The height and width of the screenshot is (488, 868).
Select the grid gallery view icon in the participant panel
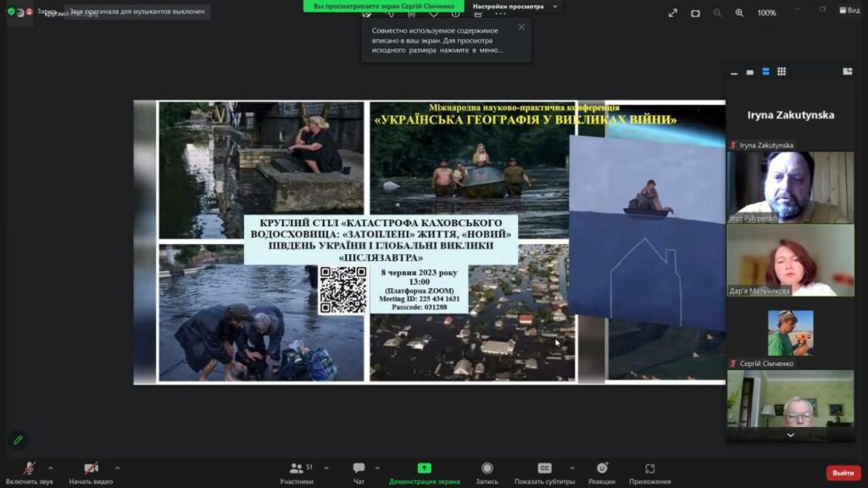click(782, 71)
